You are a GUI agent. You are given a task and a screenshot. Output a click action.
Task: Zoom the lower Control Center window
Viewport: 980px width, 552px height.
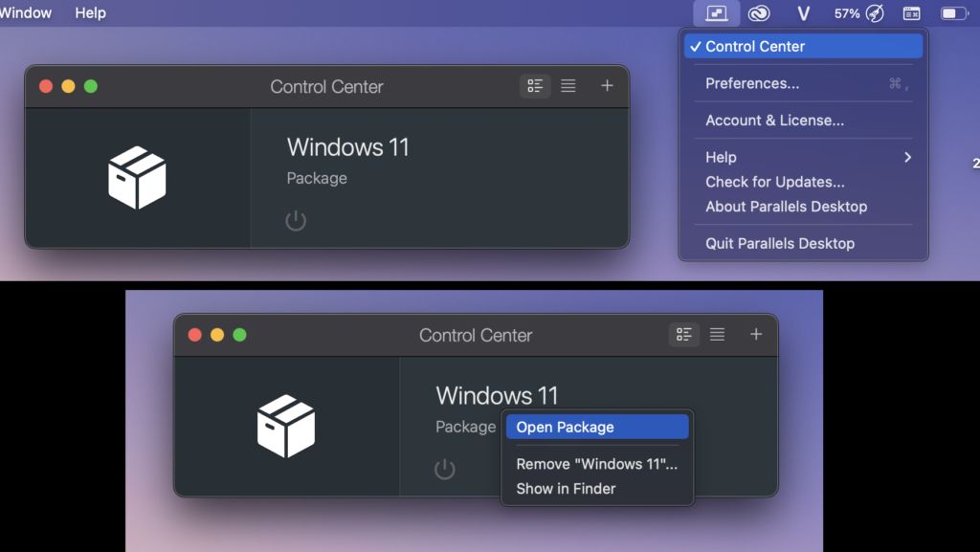pos(239,335)
